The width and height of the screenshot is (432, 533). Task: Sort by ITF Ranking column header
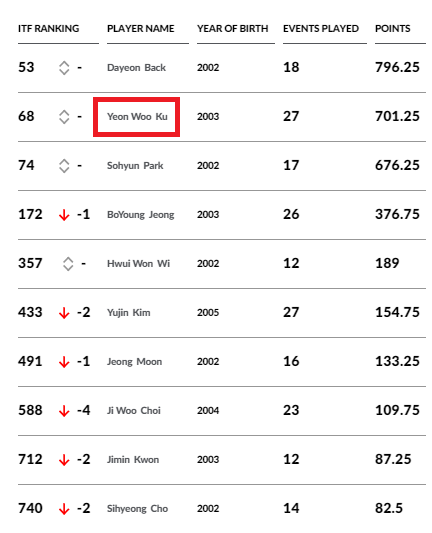click(49, 29)
